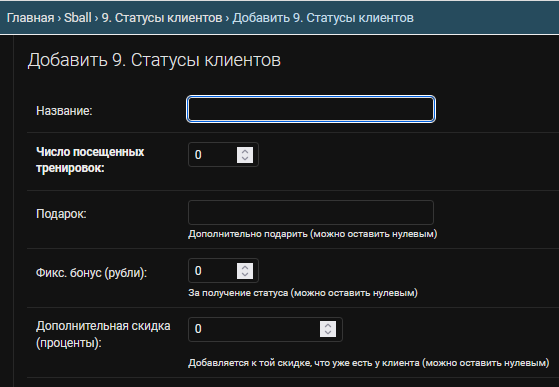
Task: Click the Дополнительная скидка (проценты) number field
Action: click(265, 329)
